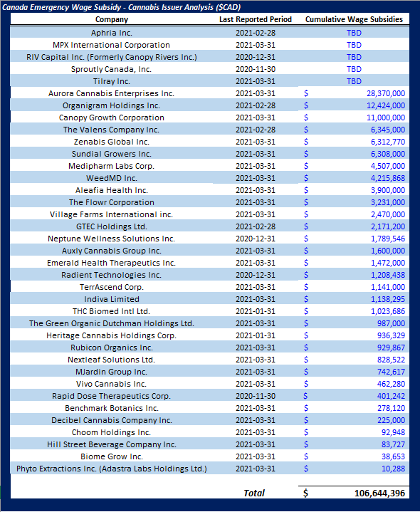Viewport: 420px width, 512px height.
Task: Click the 28,370,000 subsidy value
Action: (386, 93)
